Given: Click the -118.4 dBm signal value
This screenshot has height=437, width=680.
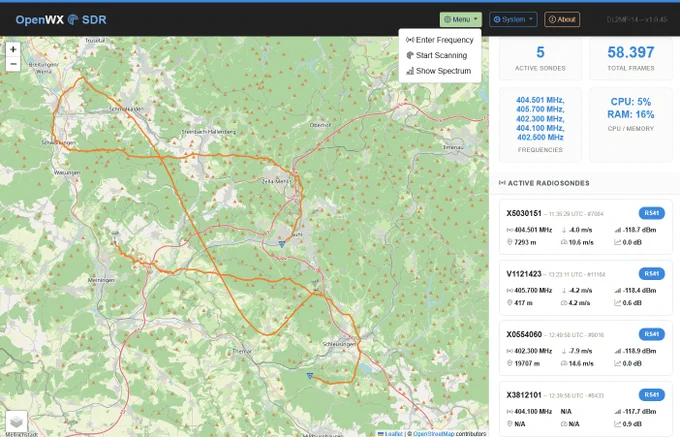Looking at the screenshot, I should coord(640,290).
